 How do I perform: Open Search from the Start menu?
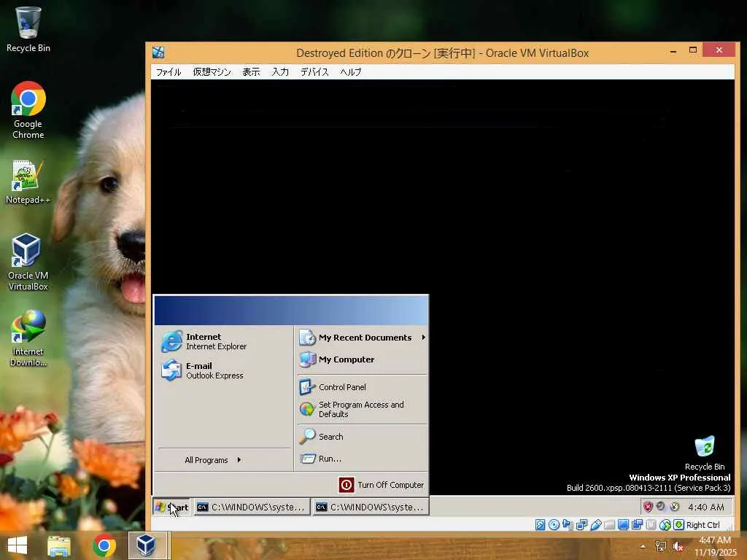point(362,436)
